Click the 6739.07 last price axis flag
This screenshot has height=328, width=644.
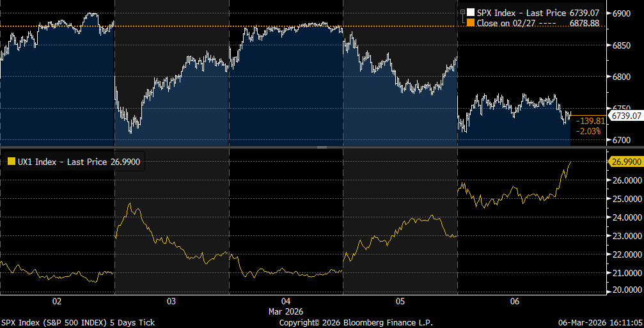point(625,116)
